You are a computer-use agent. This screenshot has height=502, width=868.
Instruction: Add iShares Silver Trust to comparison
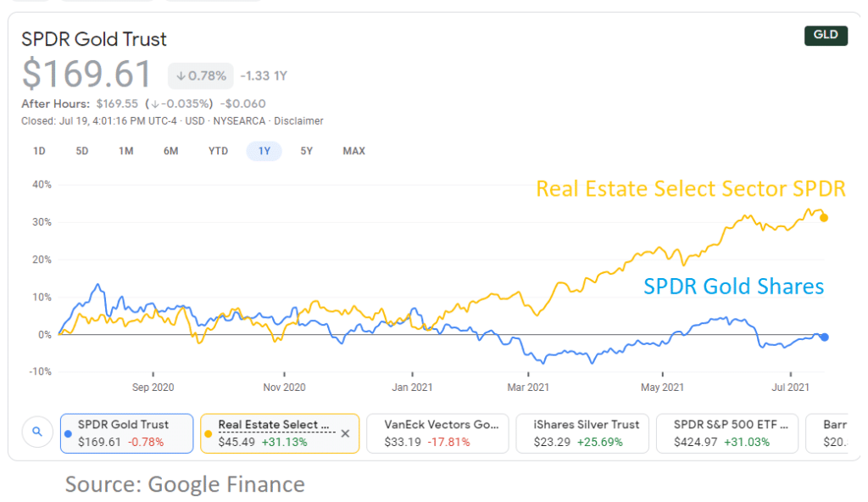click(582, 433)
